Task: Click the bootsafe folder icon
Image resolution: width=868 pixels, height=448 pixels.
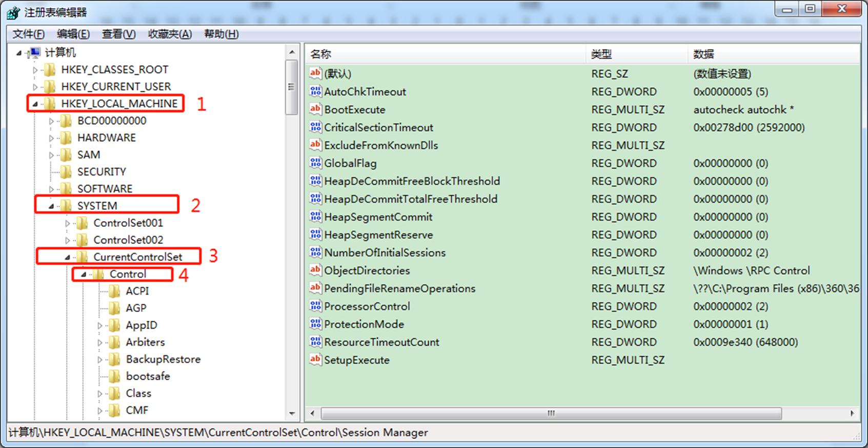Action: point(114,376)
